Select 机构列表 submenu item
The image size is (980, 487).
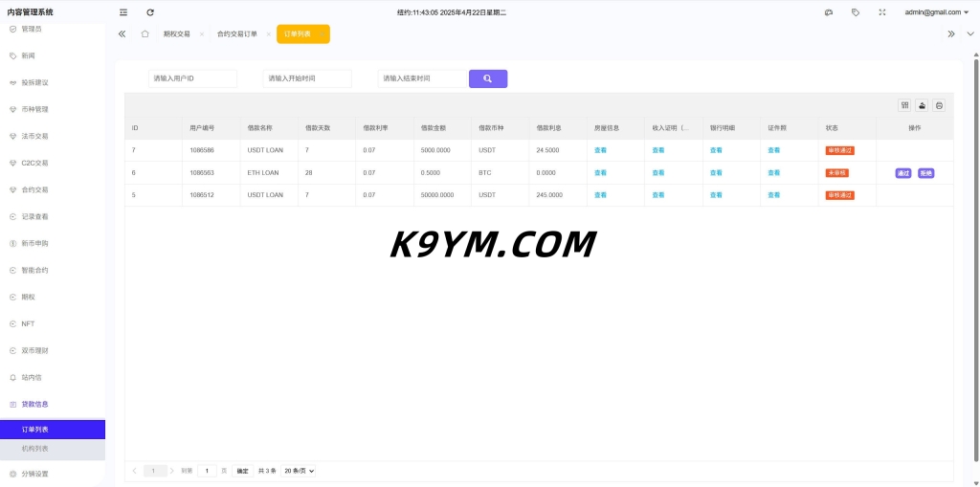[x=53, y=449]
